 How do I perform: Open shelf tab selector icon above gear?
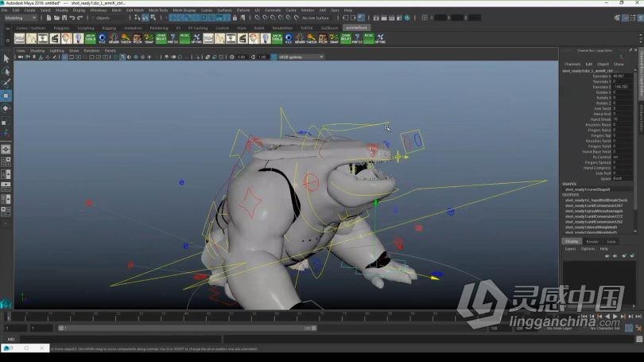point(7,29)
